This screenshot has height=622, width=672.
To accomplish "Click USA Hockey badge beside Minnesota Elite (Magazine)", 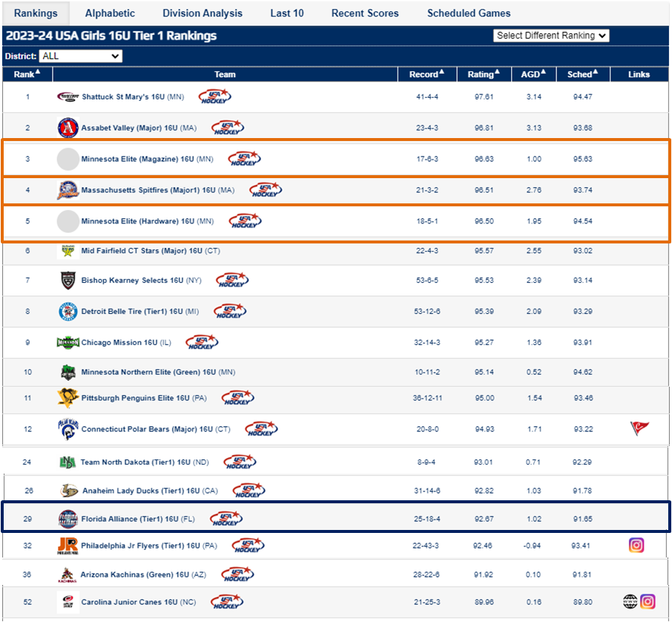I will (x=244, y=159).
